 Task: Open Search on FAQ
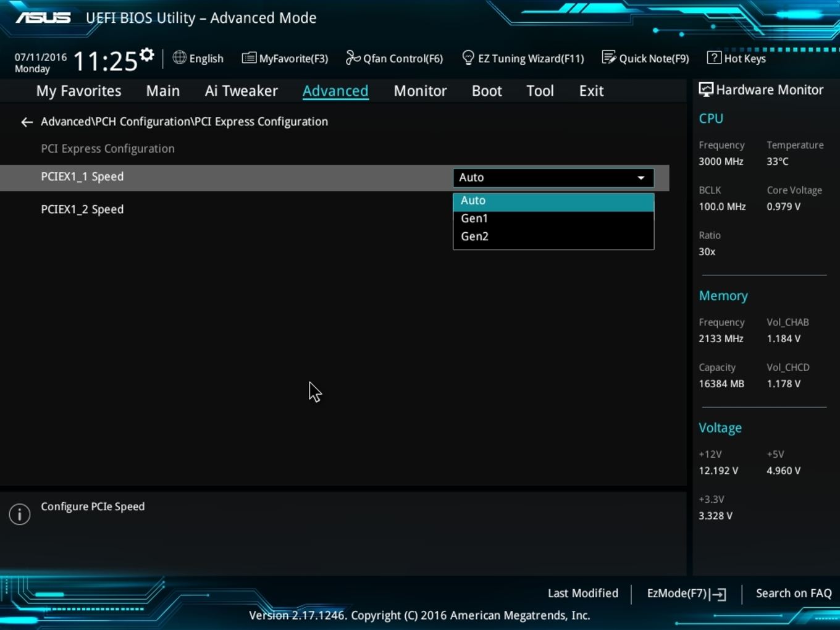794,594
